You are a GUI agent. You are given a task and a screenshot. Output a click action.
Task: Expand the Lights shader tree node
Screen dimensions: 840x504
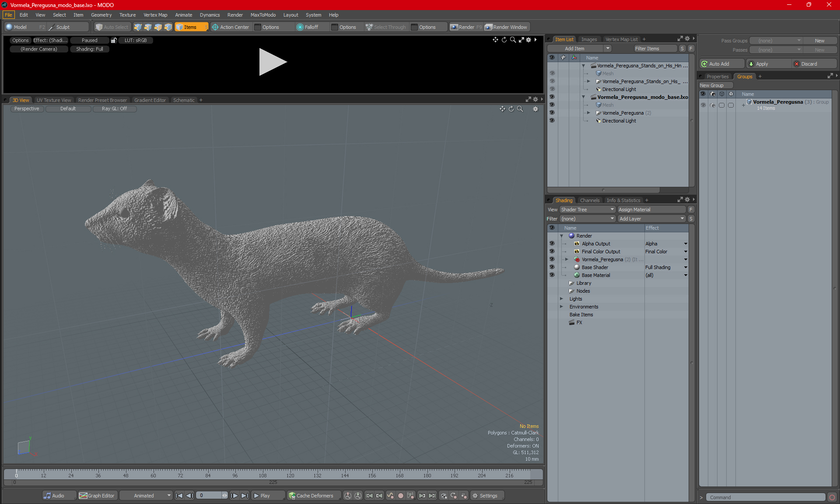pos(561,299)
